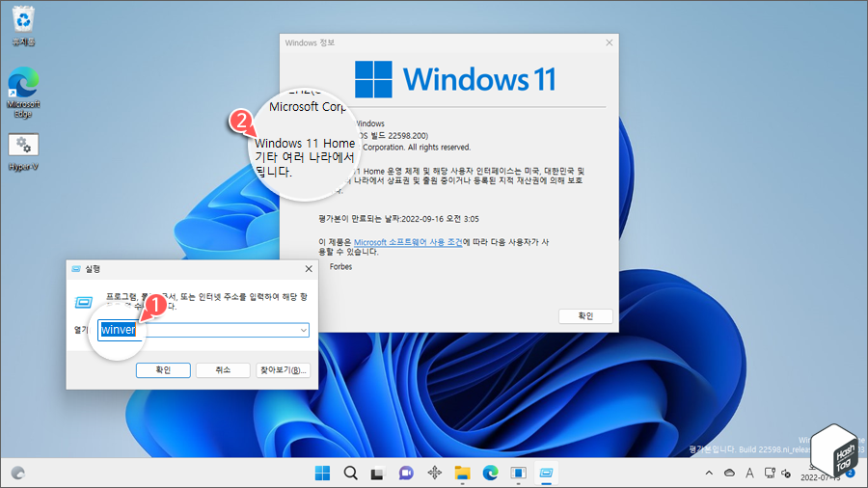Image resolution: width=868 pixels, height=488 pixels.
Task: Switch to the Windows info taskbar app
Action: point(518,474)
